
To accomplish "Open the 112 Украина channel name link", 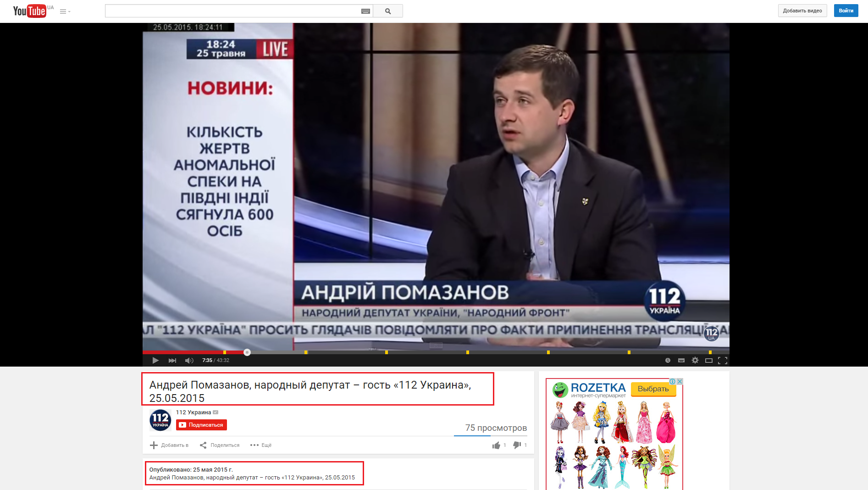I will point(194,412).
